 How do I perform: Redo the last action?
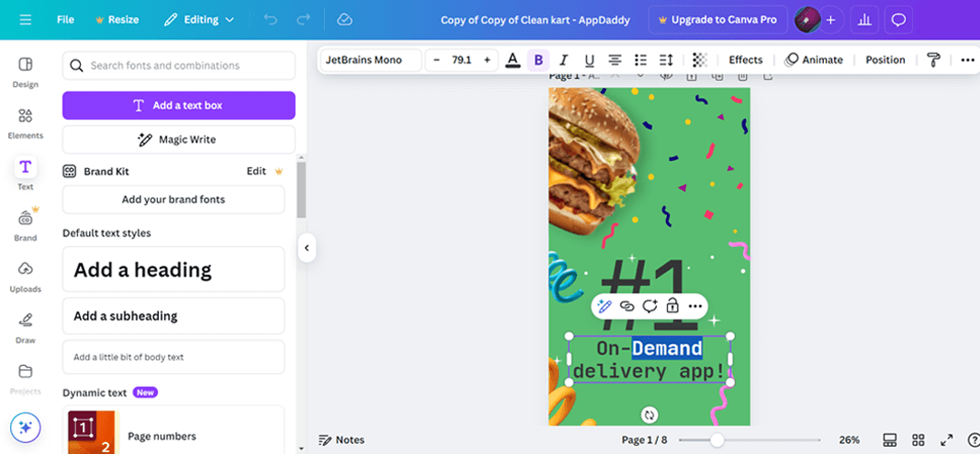303,20
